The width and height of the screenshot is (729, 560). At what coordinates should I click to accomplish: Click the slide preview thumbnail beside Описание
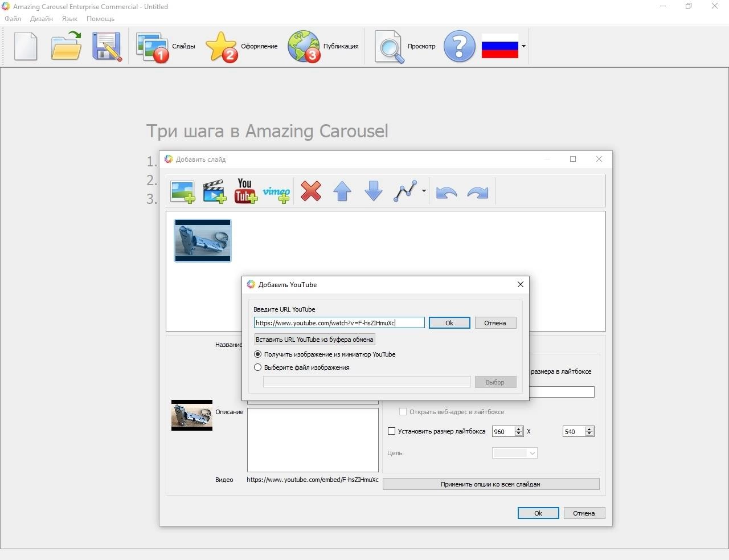point(192,415)
